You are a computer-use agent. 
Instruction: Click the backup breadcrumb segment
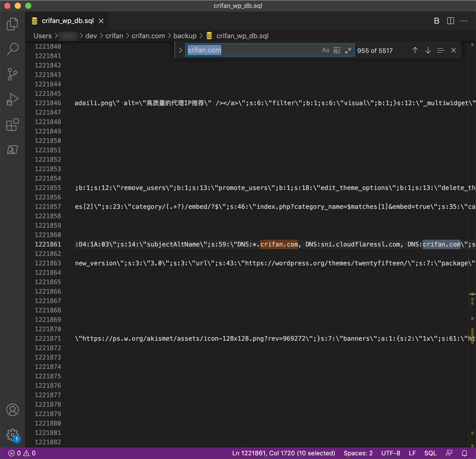(185, 36)
